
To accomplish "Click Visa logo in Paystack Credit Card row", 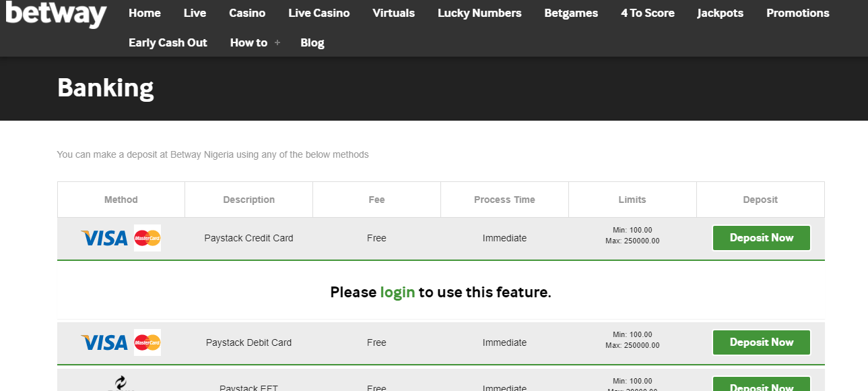I will [x=104, y=238].
